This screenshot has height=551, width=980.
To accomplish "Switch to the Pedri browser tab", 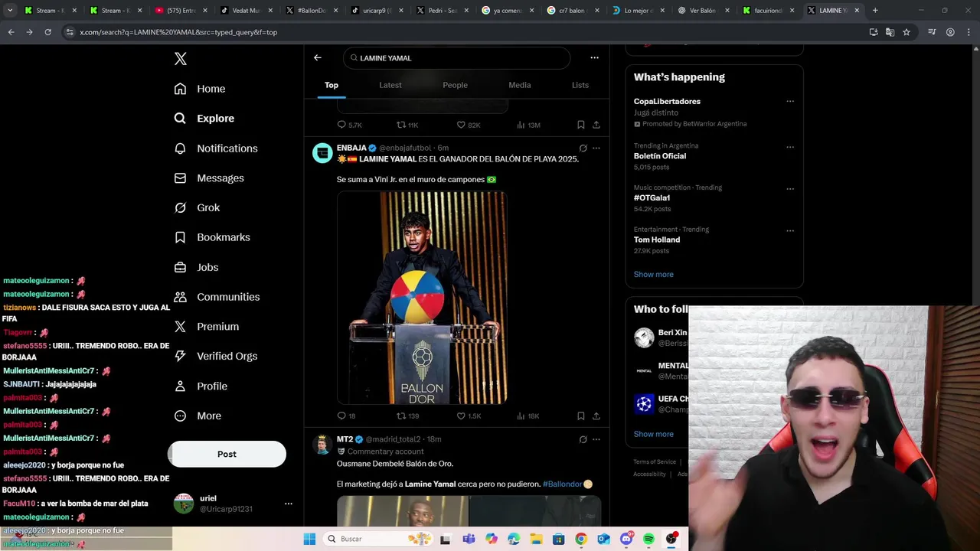I will pyautogui.click(x=442, y=11).
